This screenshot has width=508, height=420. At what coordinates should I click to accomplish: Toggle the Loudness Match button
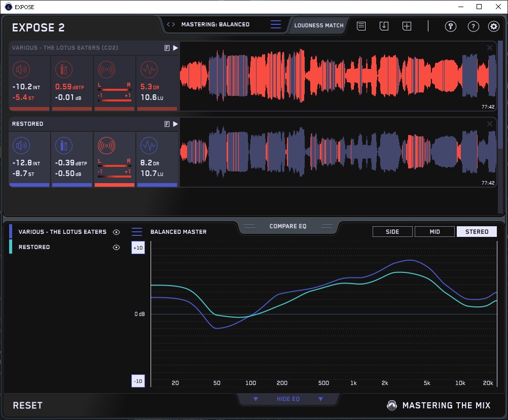[x=319, y=25]
